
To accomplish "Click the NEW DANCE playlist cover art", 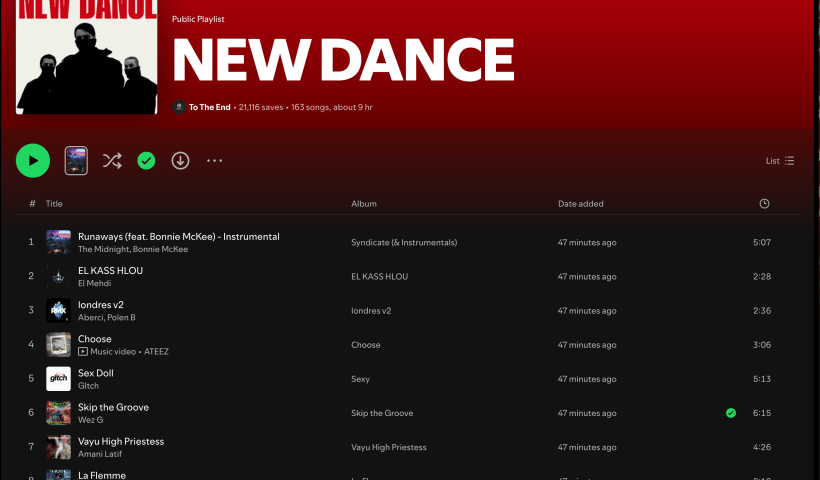I will coord(86,57).
